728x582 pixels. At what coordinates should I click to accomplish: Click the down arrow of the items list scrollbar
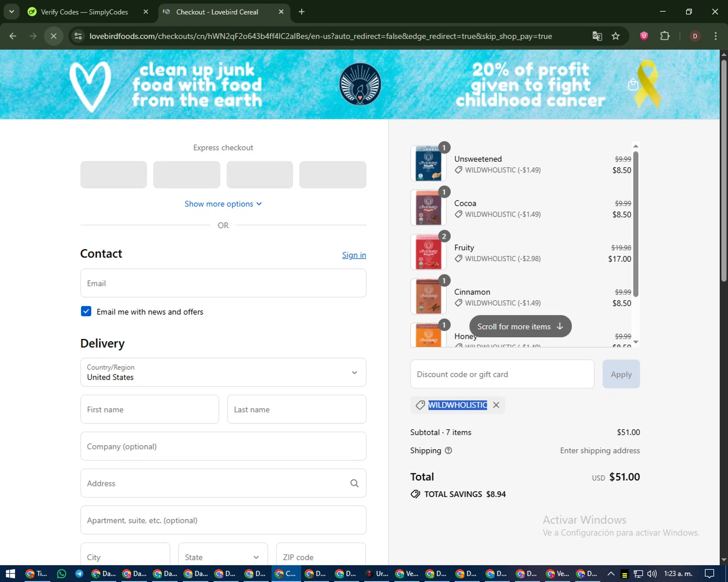(x=636, y=342)
